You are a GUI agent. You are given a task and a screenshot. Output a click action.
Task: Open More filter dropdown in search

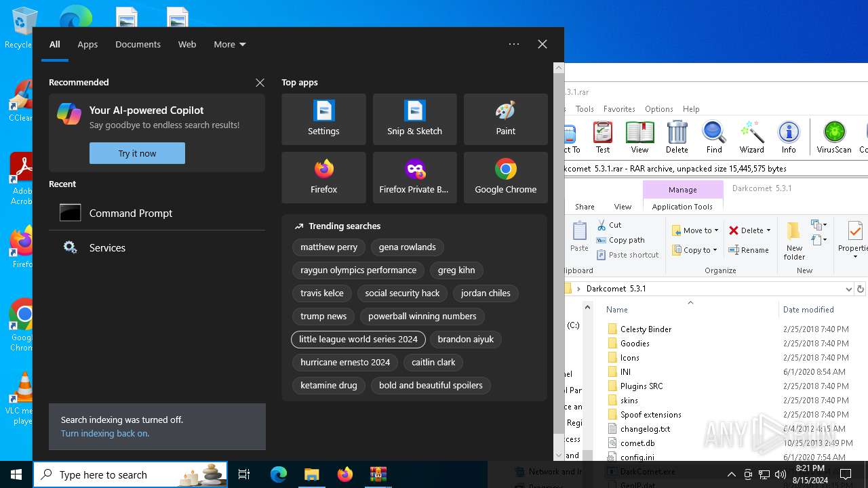point(229,44)
